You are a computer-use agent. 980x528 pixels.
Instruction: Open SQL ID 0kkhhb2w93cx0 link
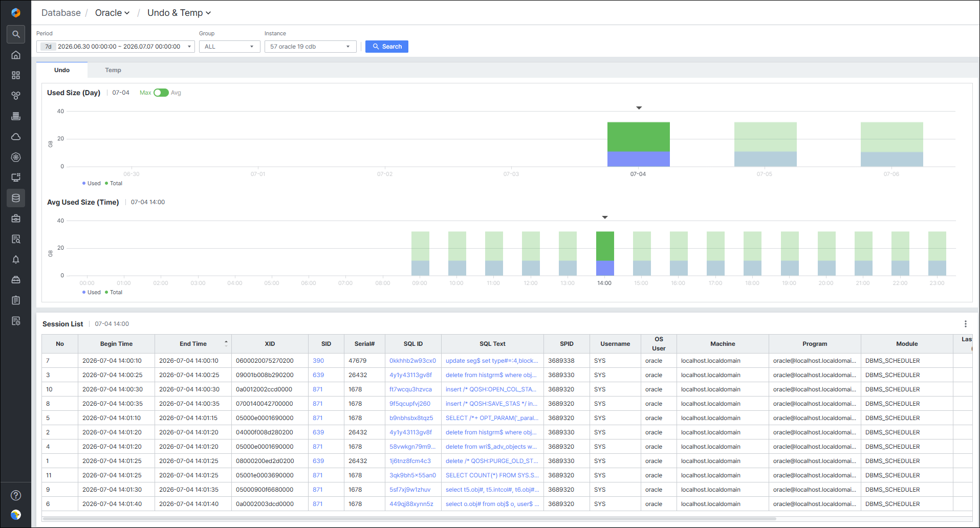[x=412, y=361]
